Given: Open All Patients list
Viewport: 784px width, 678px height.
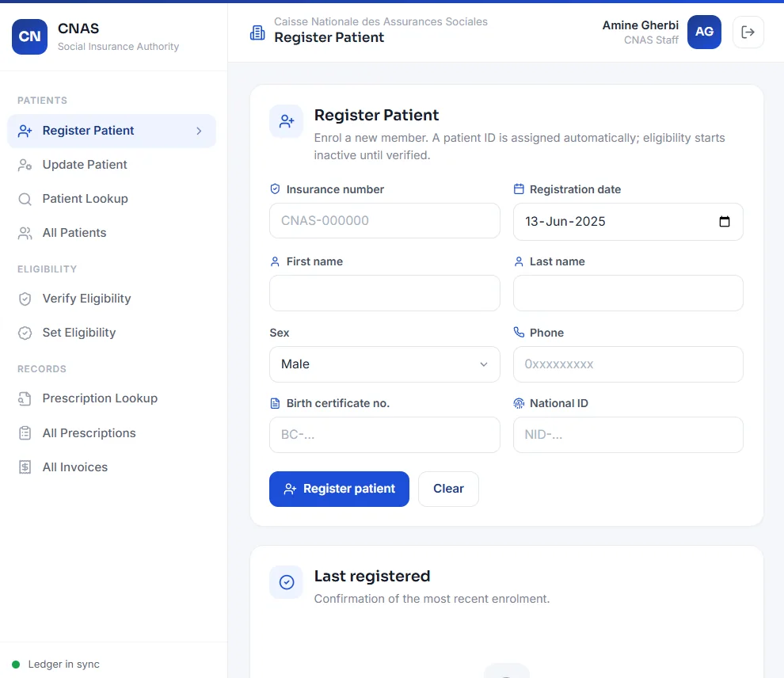Looking at the screenshot, I should pos(112,233).
